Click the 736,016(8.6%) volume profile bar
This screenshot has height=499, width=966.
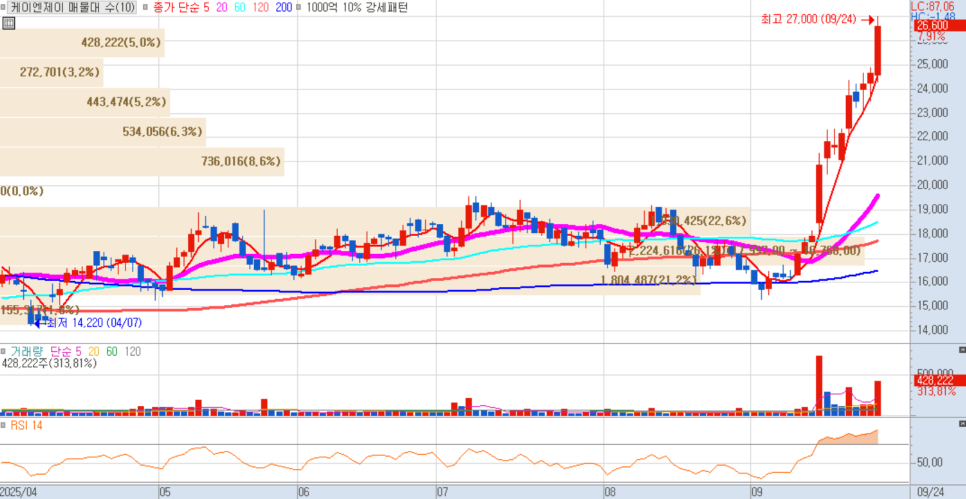pos(142,161)
